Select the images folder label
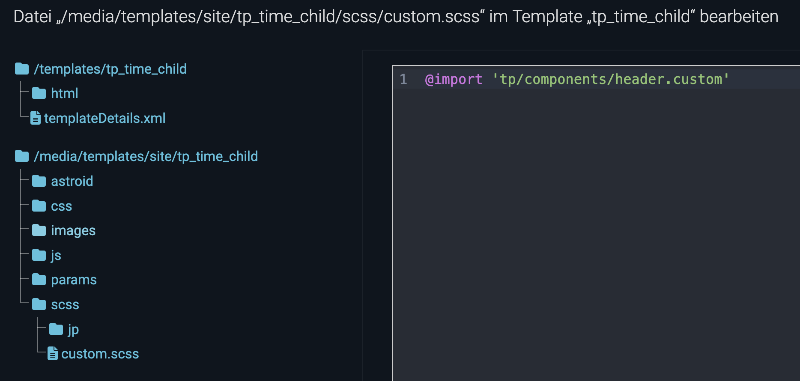This screenshot has width=800, height=381. coord(73,231)
